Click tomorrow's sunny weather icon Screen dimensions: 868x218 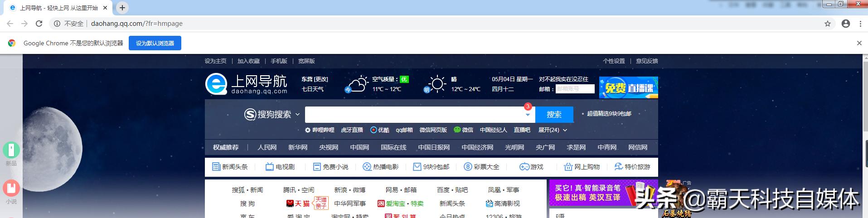tap(436, 84)
